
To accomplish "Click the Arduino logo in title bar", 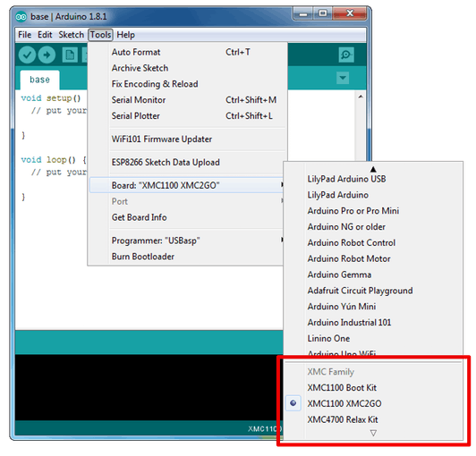I will click(x=21, y=17).
